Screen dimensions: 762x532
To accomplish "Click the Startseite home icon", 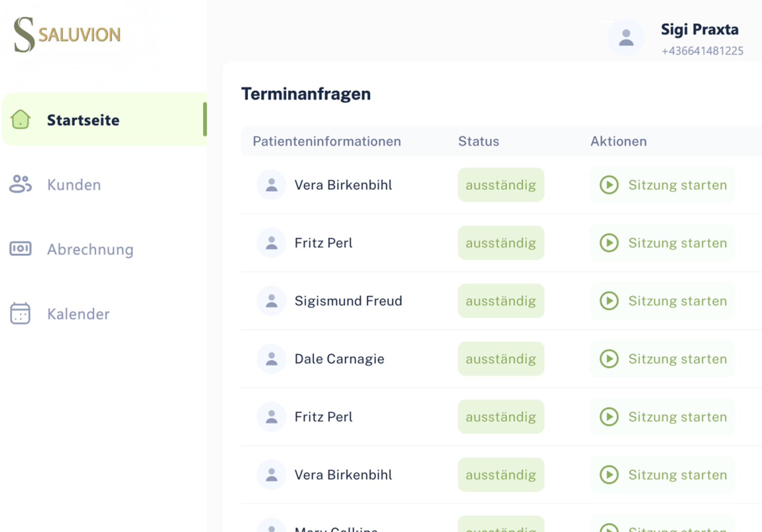I will tap(20, 119).
